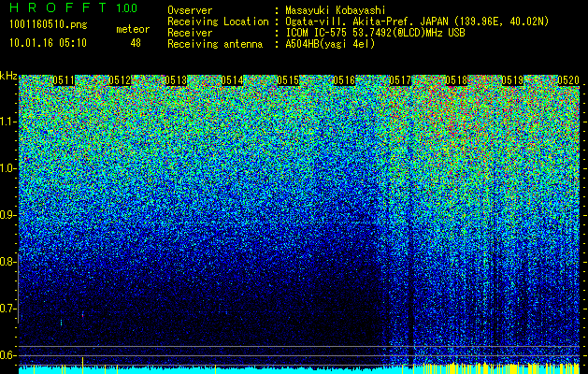Click the kHz axis unit label

click(8, 77)
